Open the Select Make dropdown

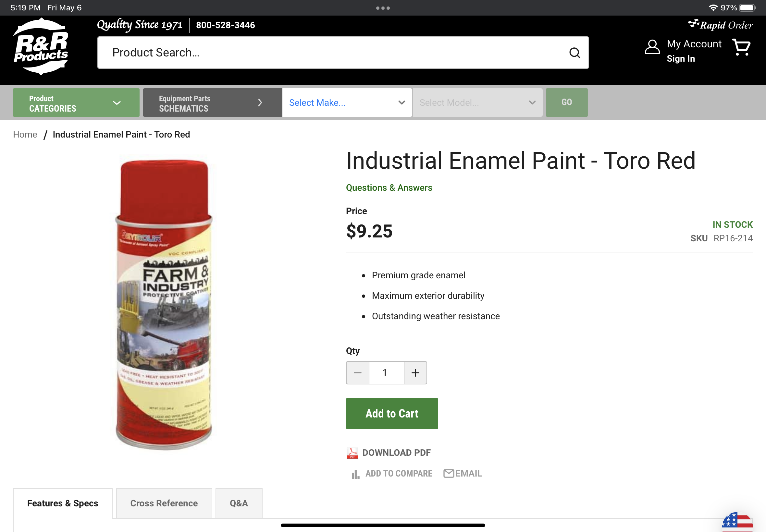coord(347,103)
